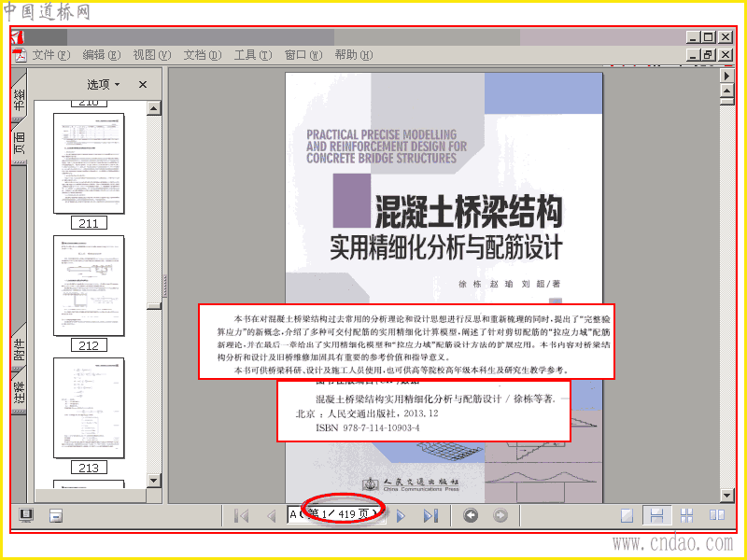Open the 文档(D) menu

203,55
